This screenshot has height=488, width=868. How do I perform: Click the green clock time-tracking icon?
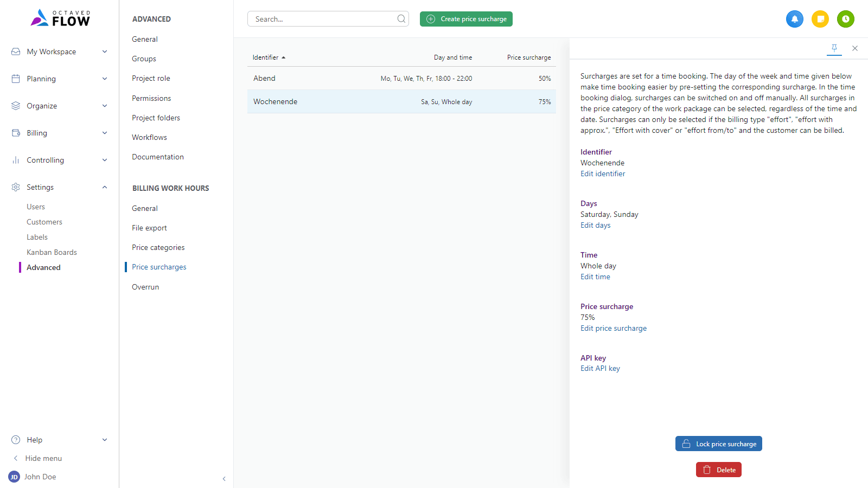[x=845, y=19]
